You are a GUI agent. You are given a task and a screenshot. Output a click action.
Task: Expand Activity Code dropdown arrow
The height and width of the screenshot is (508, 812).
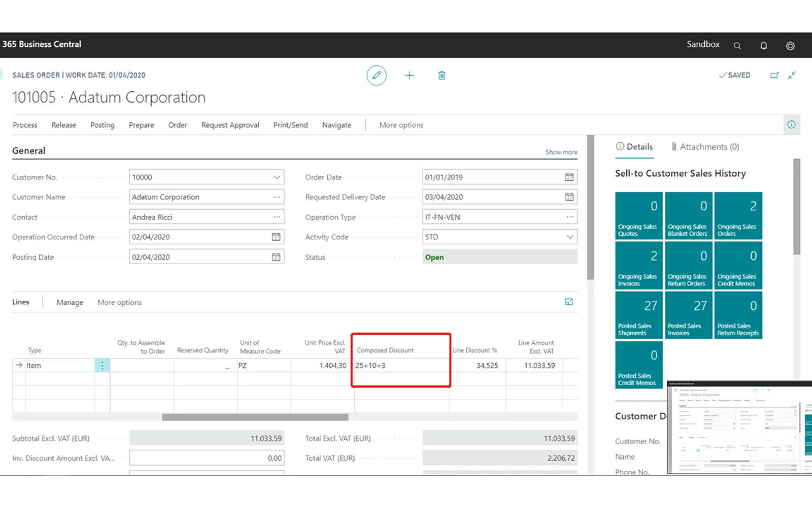pos(570,237)
